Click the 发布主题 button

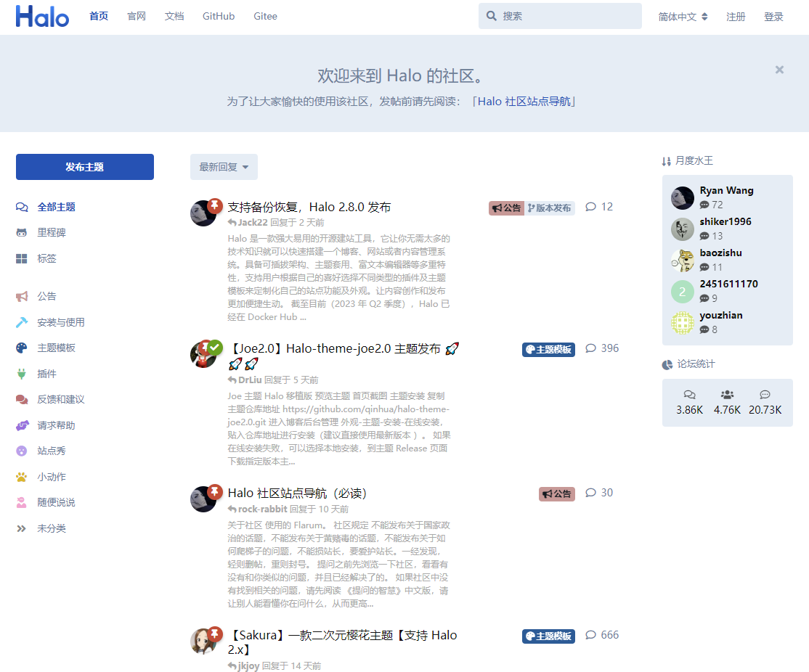(x=84, y=167)
